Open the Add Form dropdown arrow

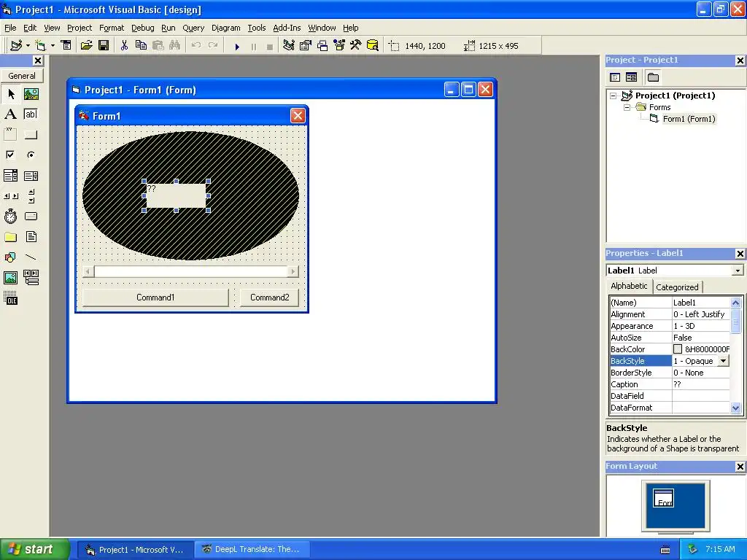tap(53, 46)
